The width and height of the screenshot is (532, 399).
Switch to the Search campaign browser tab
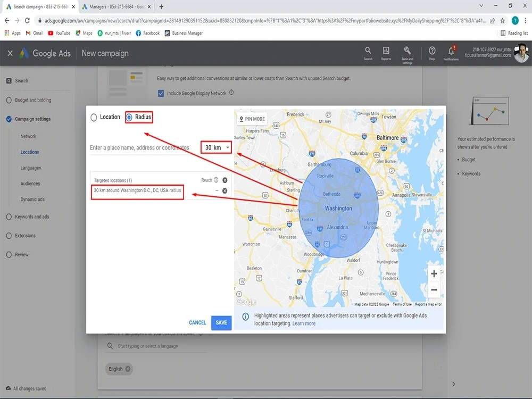click(x=41, y=6)
